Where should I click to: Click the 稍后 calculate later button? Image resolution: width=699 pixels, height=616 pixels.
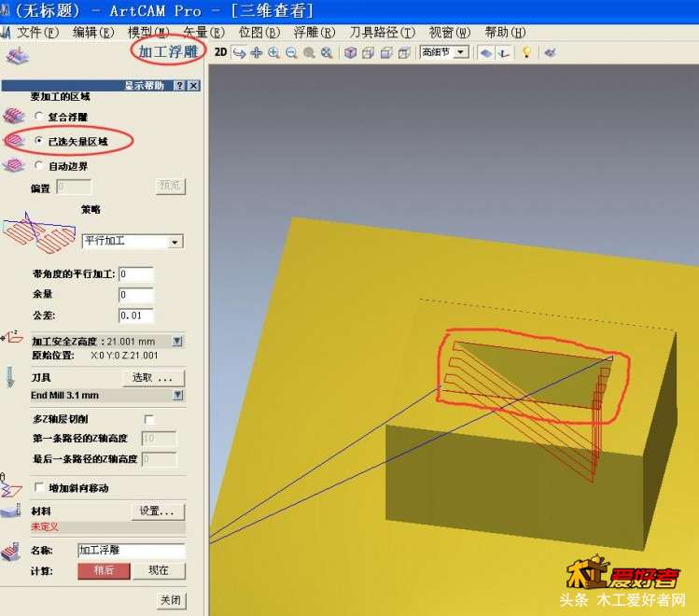pos(104,570)
